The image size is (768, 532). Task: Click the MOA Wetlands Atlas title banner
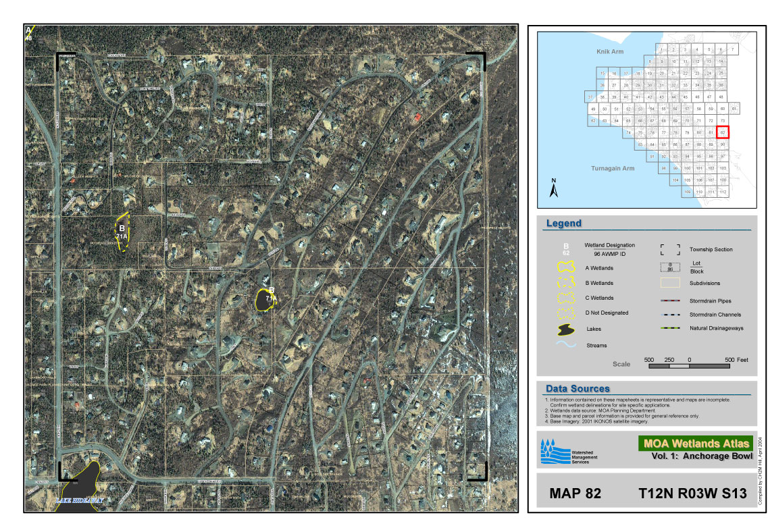click(696, 444)
